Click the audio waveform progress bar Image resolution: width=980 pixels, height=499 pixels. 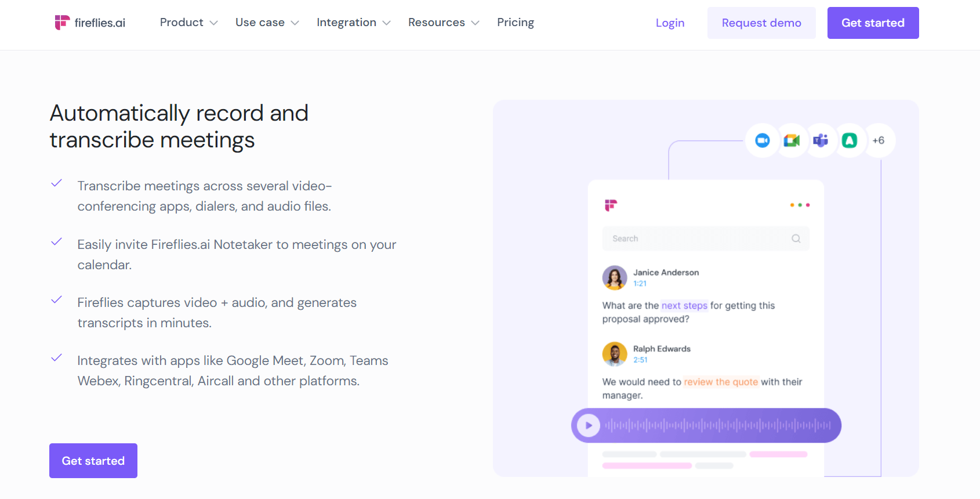(x=718, y=425)
